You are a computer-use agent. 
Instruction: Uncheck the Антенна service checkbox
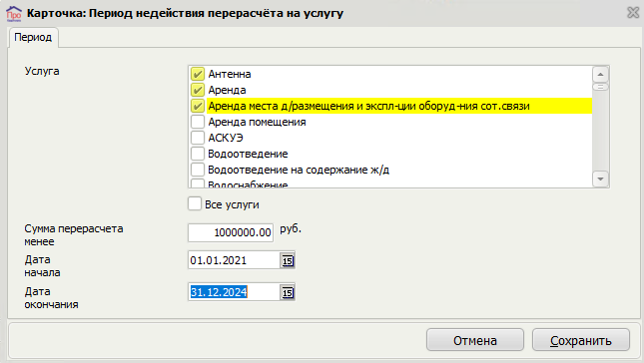coord(198,74)
